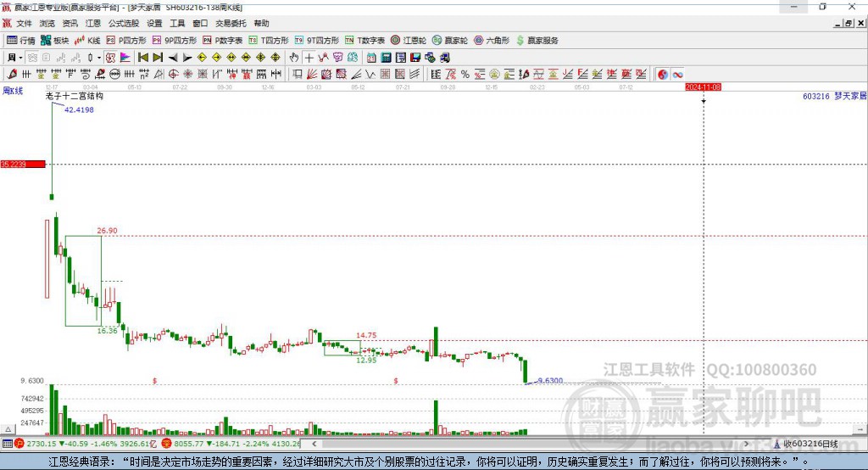868x470 pixels.
Task: Open the 交易委托 menu
Action: [x=231, y=23]
